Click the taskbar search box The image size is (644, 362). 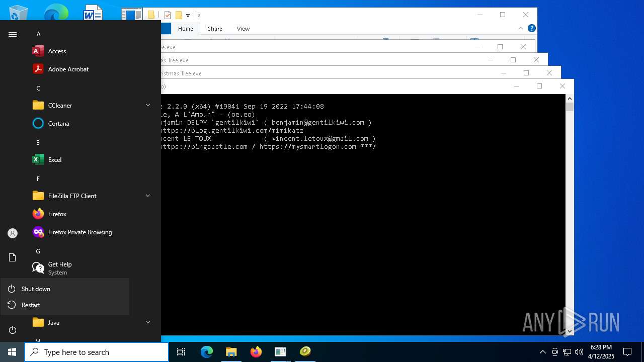coord(97,352)
